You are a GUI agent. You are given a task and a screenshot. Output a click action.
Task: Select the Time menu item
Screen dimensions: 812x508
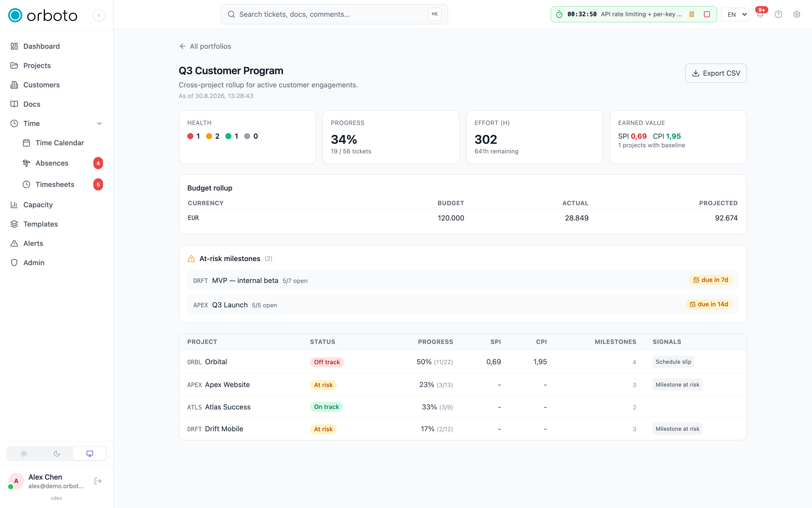pos(56,123)
